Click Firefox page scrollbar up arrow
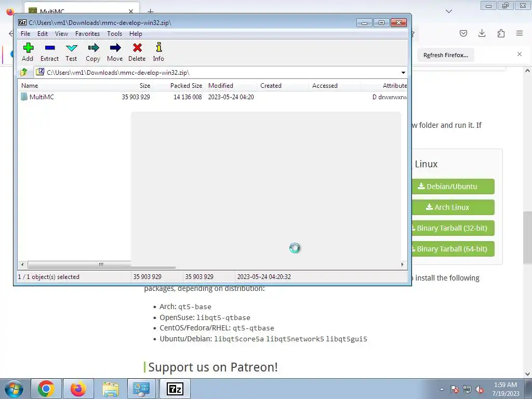This screenshot has height=399, width=532. pos(527,71)
